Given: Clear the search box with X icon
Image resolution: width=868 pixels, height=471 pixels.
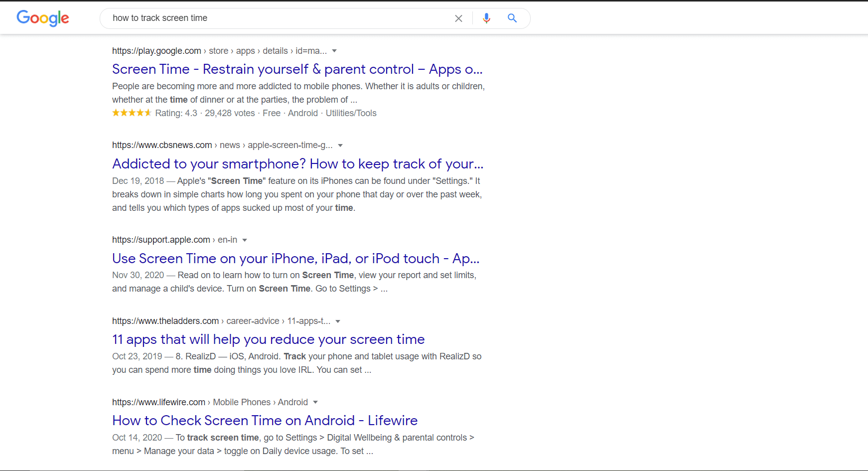Looking at the screenshot, I should tap(458, 18).
